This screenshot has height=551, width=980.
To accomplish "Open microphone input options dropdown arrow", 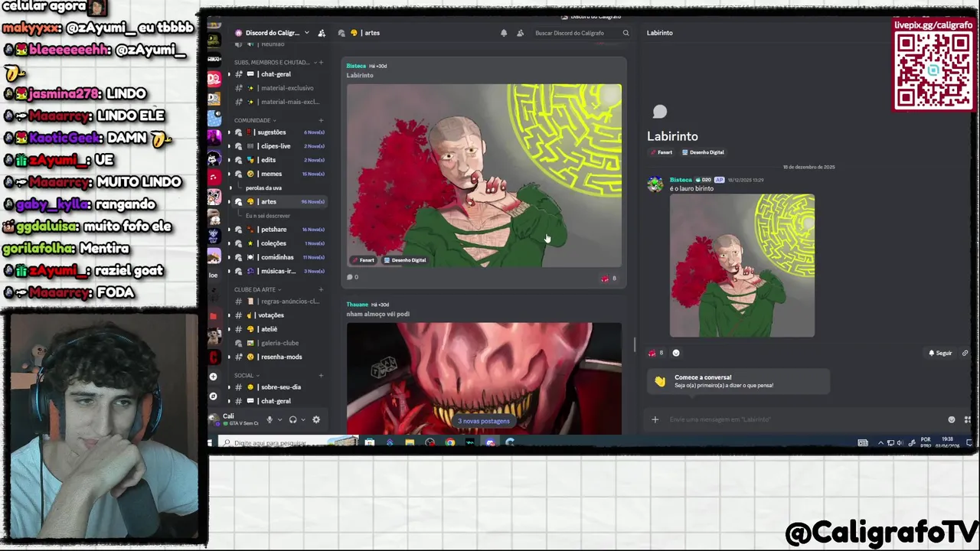I will pyautogui.click(x=279, y=419).
